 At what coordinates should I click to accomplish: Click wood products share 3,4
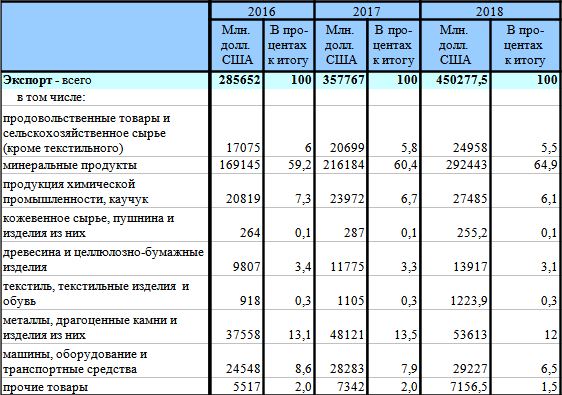[x=303, y=267]
